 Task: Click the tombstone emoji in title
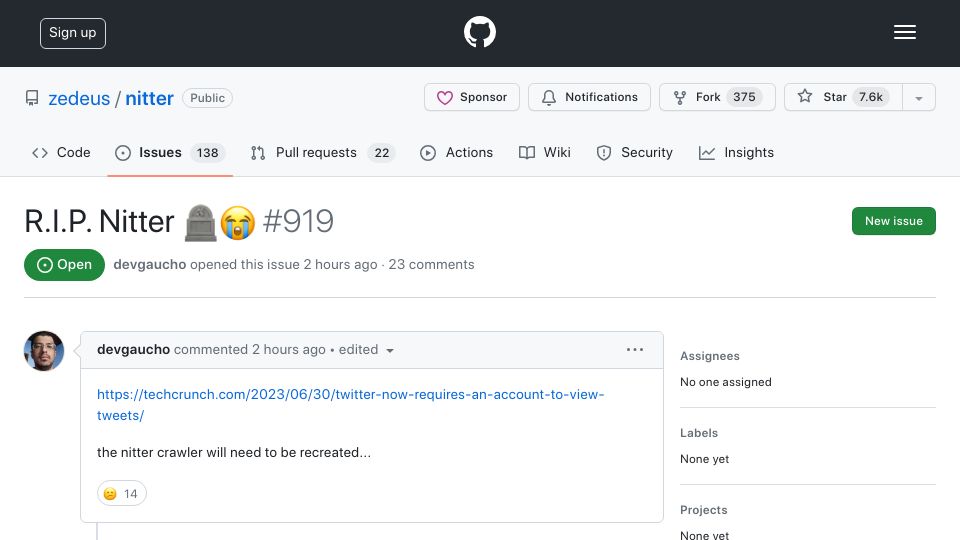(201, 222)
